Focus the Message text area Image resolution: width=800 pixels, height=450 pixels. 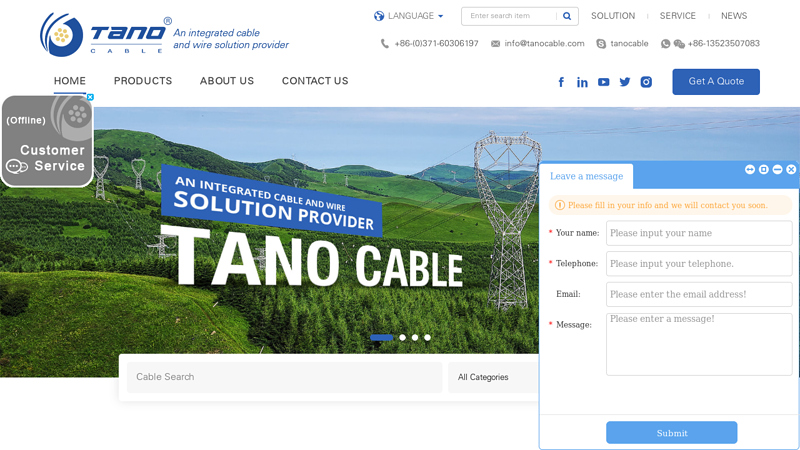699,344
